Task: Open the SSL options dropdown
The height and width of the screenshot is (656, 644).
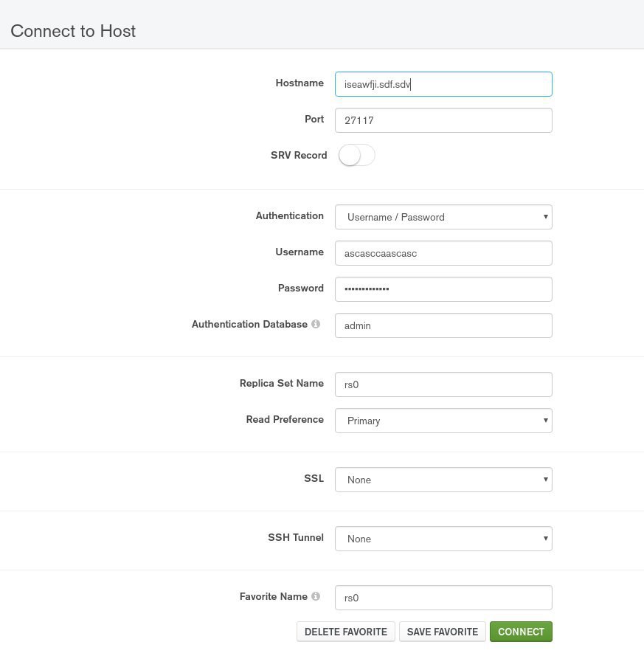Action: [x=443, y=480]
